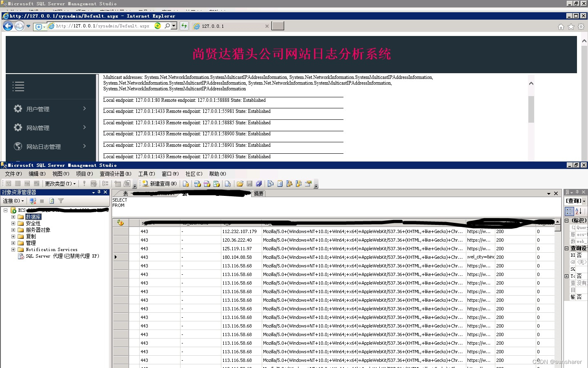588x368 pixels.
Task: Click the scrollbar thumb in the web page content
Action: pos(531,109)
